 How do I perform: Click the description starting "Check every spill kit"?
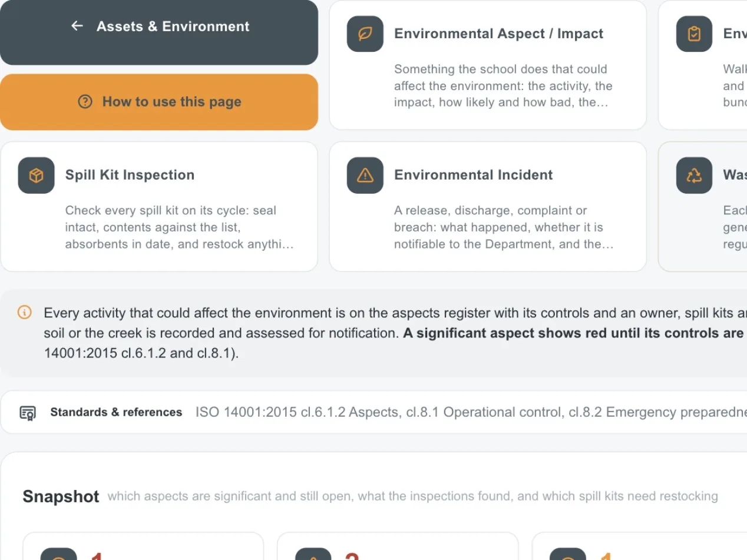point(180,227)
